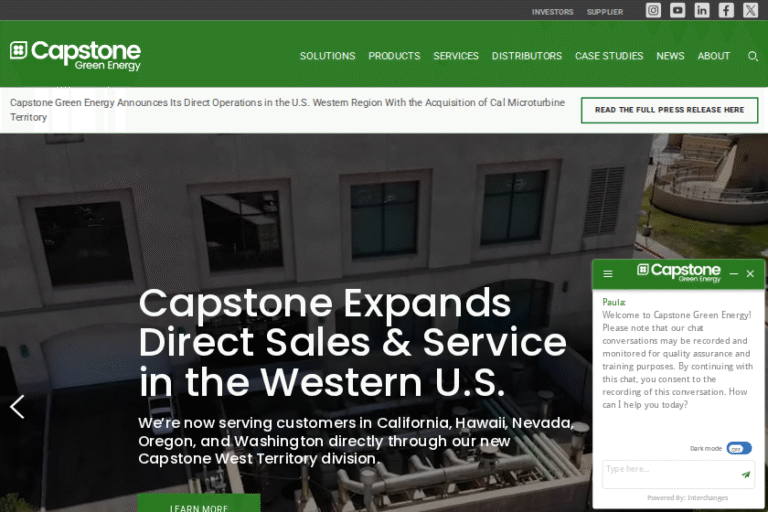Open the Distributors menu item
The image size is (768, 512).
point(526,56)
